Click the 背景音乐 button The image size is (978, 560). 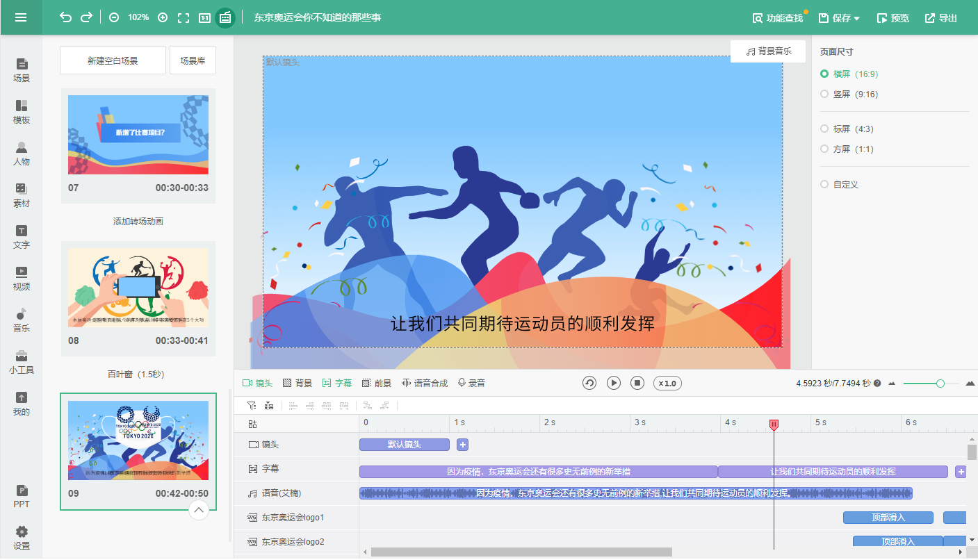tap(768, 51)
